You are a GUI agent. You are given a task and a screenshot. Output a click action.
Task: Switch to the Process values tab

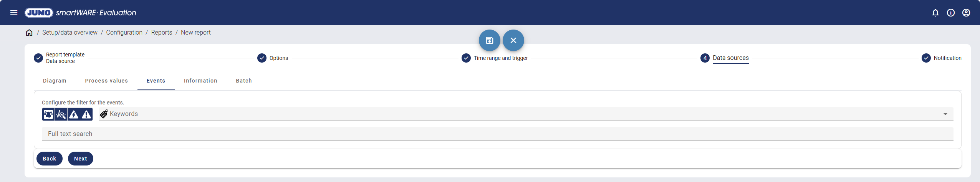(106, 81)
